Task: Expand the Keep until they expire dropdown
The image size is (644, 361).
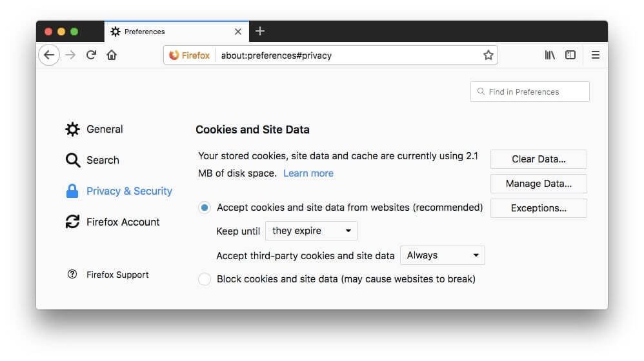Action: click(311, 231)
